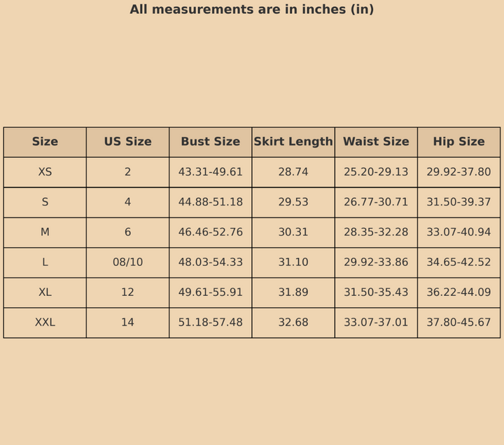Select US size 12 cell

point(127,292)
